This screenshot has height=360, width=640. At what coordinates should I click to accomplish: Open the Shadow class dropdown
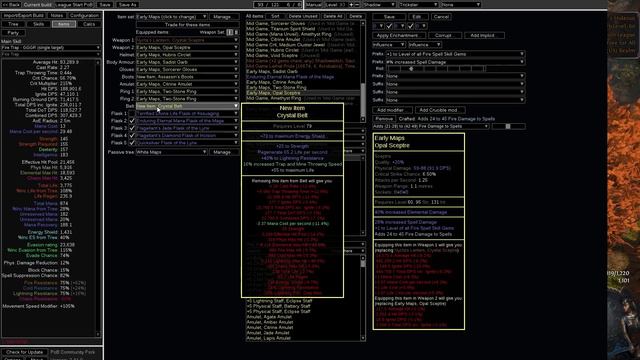tap(379, 4)
